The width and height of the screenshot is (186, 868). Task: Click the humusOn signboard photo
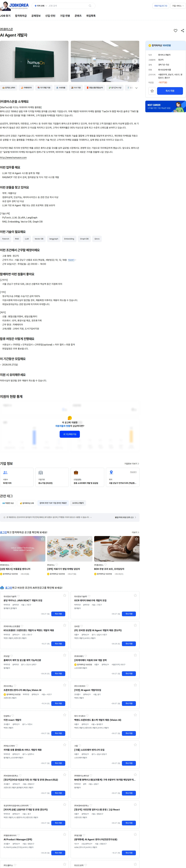point(34,61)
